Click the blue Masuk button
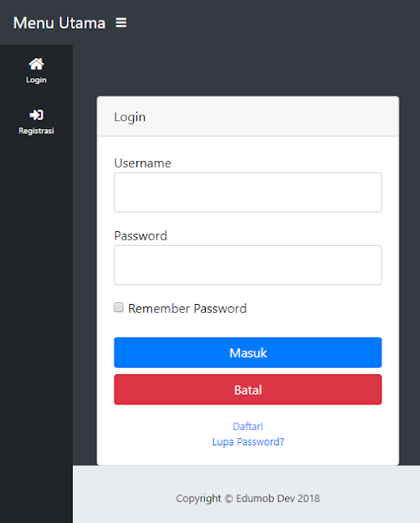The image size is (420, 523). pyautogui.click(x=248, y=352)
